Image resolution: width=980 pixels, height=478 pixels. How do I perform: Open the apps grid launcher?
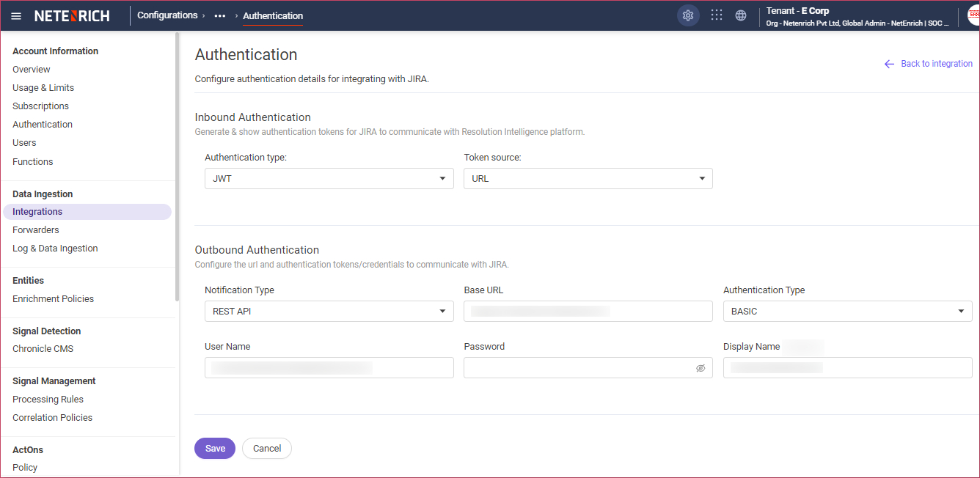coord(716,15)
